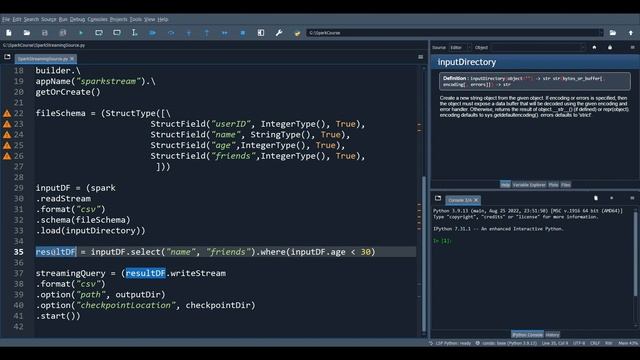Run cell and advance toolbar icon
Image resolution: width=640 pixels, height=360 pixels.
click(x=117, y=33)
